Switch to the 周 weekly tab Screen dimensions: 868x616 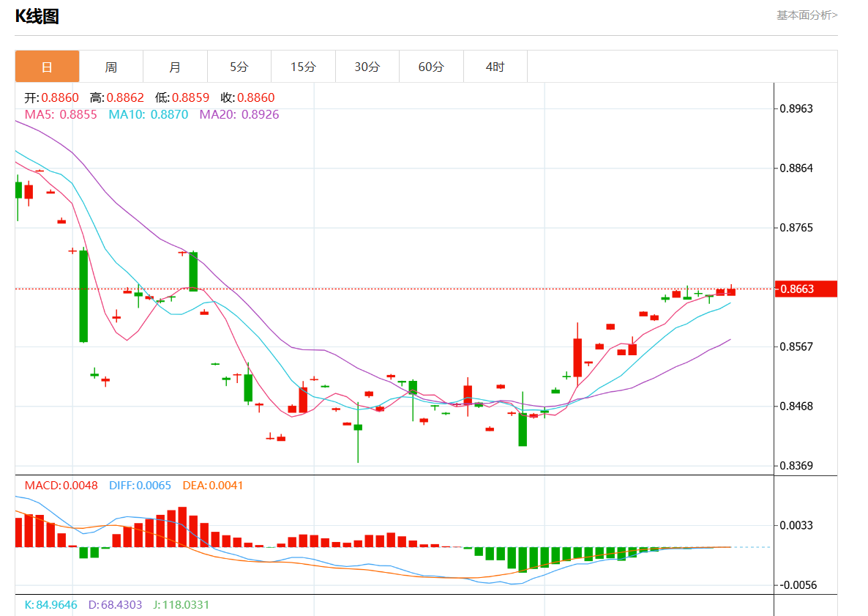click(x=111, y=67)
